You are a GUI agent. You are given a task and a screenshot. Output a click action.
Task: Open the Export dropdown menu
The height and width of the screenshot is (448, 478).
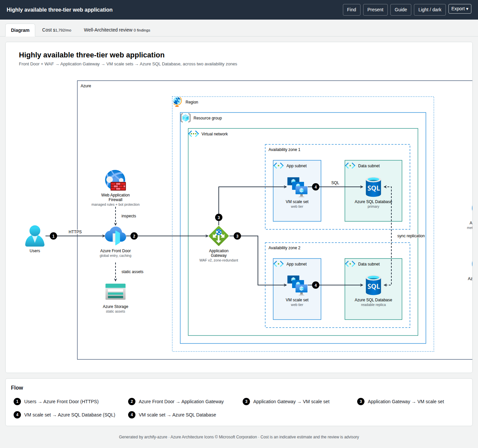[x=460, y=9]
